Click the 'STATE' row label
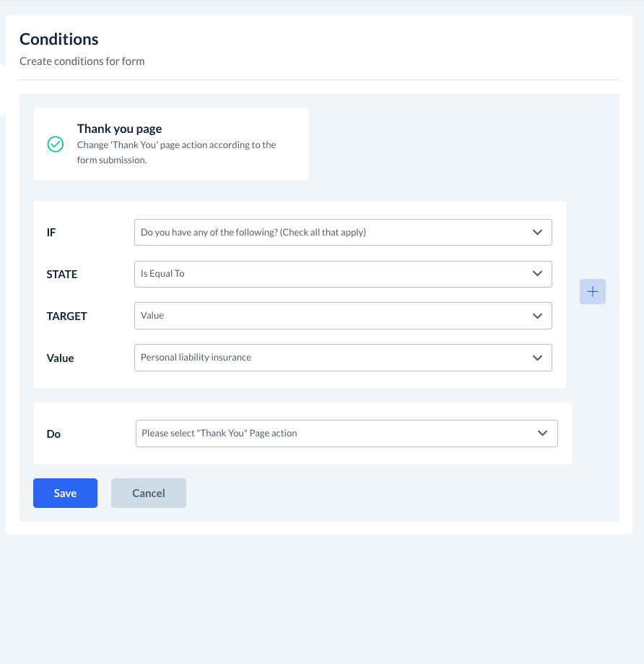Viewport: 644px width, 664px height. click(62, 275)
